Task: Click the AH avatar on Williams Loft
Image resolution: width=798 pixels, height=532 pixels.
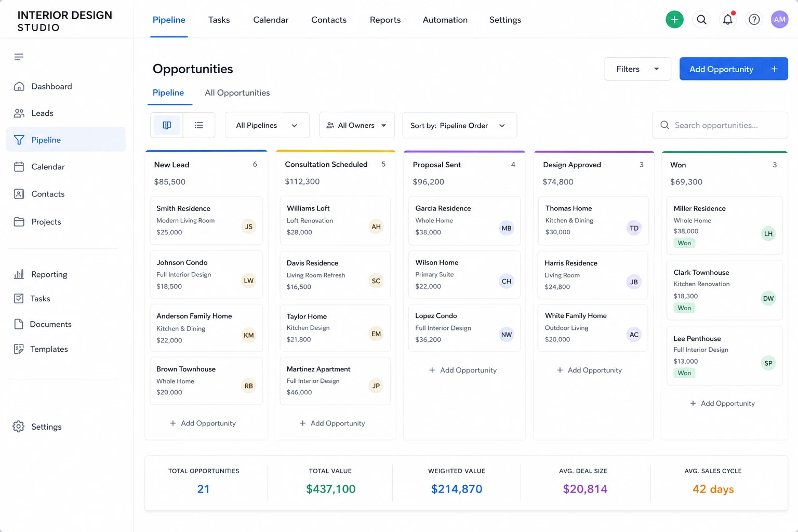Action: (x=376, y=227)
